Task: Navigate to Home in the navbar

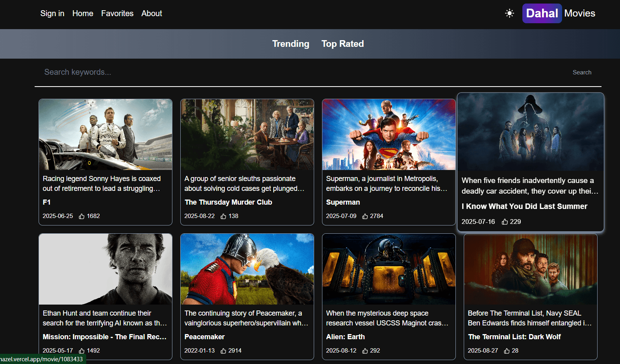Action: (83, 13)
